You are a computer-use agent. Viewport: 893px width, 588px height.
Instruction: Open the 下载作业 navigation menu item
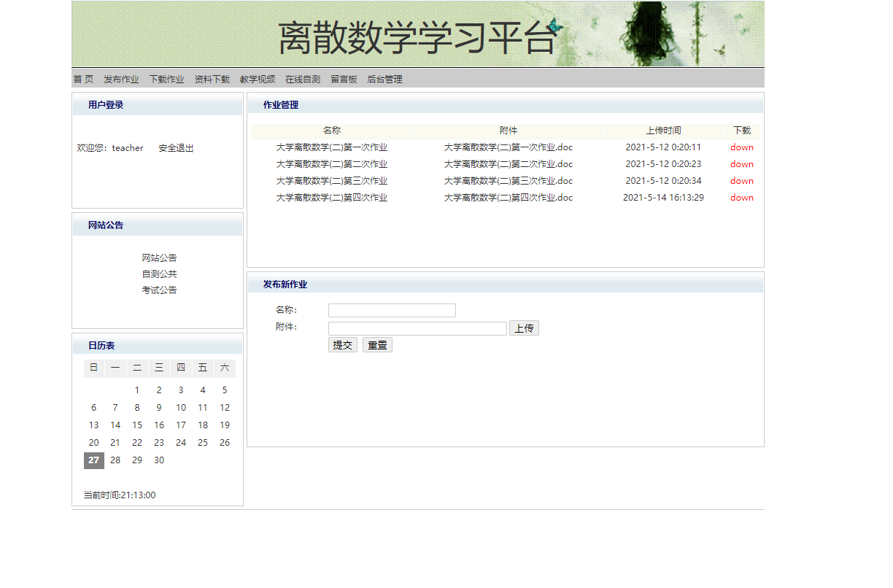pos(166,79)
